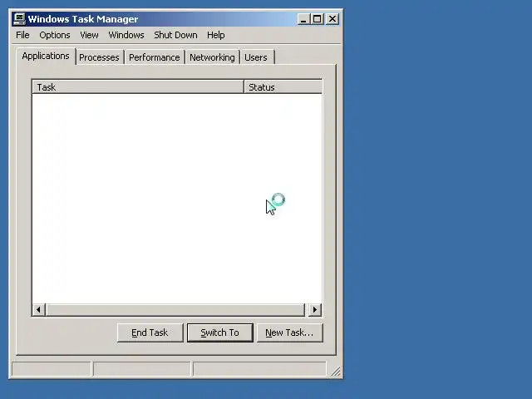
Task: Click the left scroll arrow of the task list
Action: tap(39, 310)
